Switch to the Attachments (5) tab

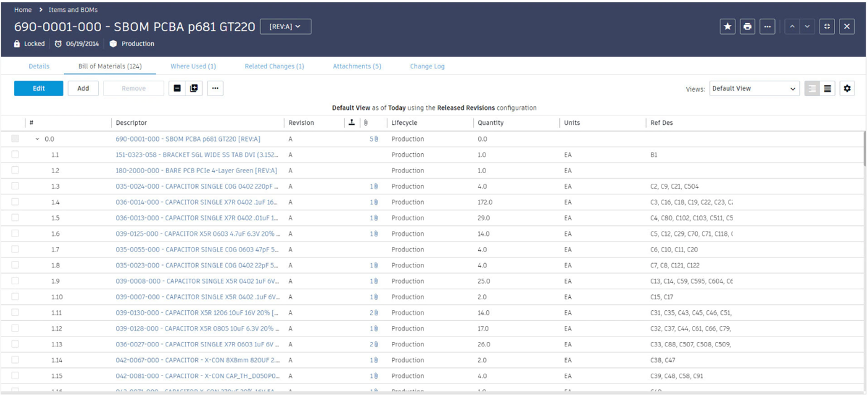click(356, 66)
